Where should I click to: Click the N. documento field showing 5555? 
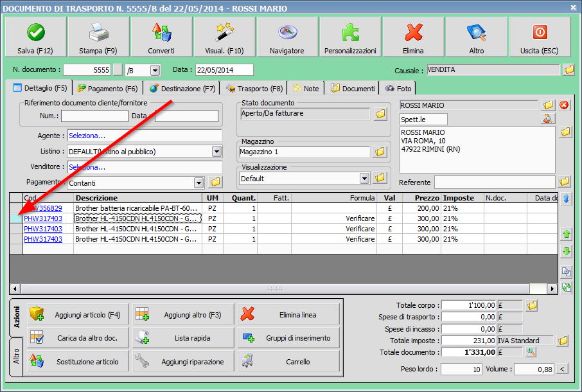(87, 70)
